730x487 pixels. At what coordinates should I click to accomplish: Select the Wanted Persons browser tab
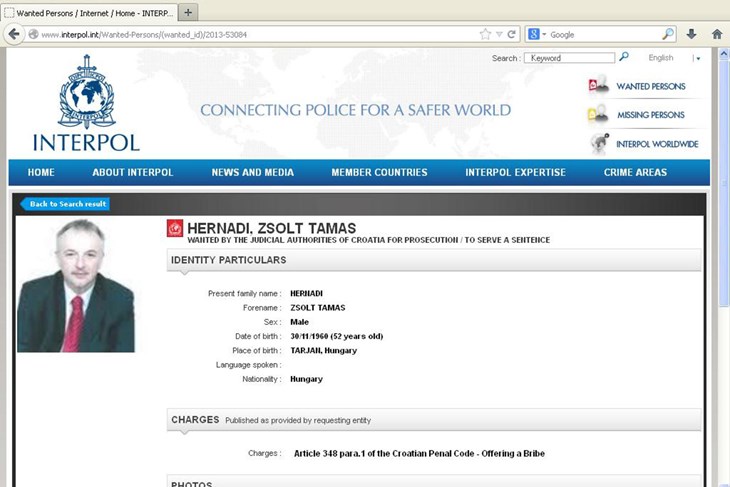[x=90, y=13]
